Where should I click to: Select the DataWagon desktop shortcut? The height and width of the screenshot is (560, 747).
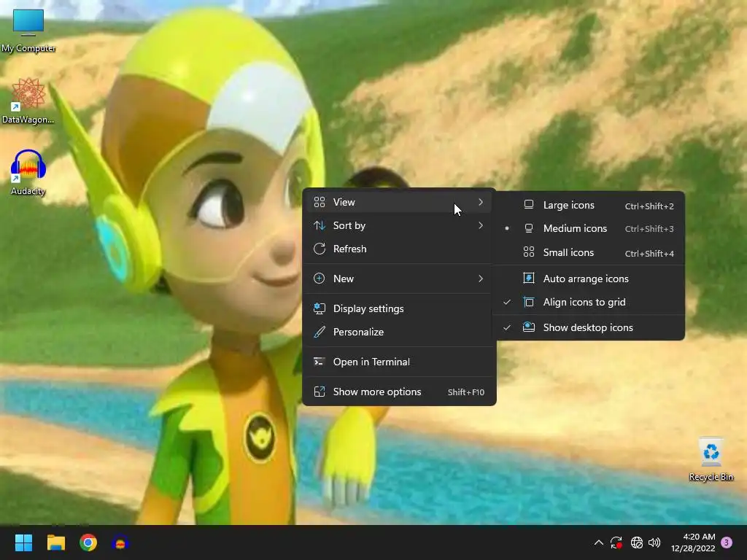[28, 101]
